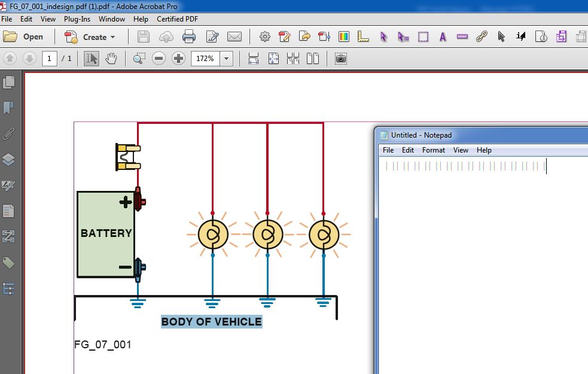Image resolution: width=588 pixels, height=374 pixels.
Task: Open the Tags panel
Action: tap(8, 262)
